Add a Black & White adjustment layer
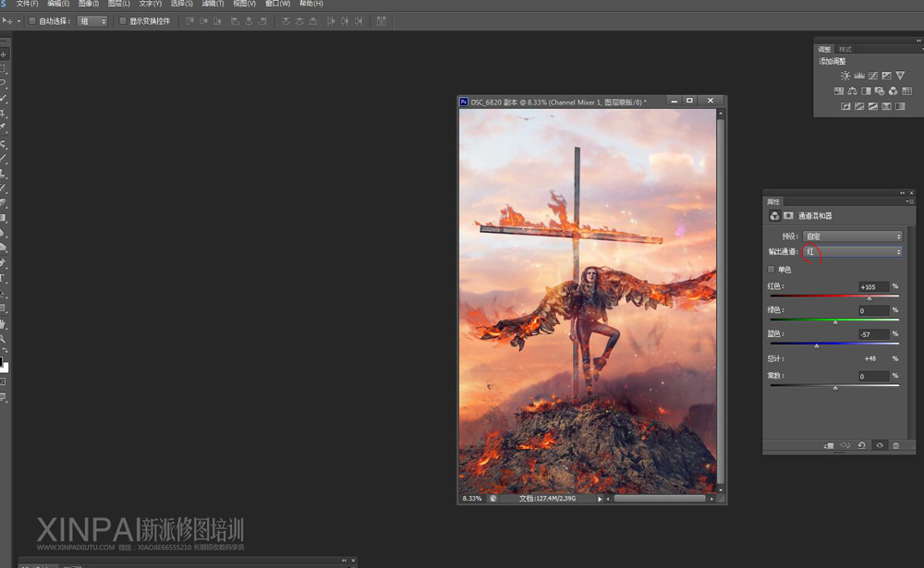 [866, 91]
